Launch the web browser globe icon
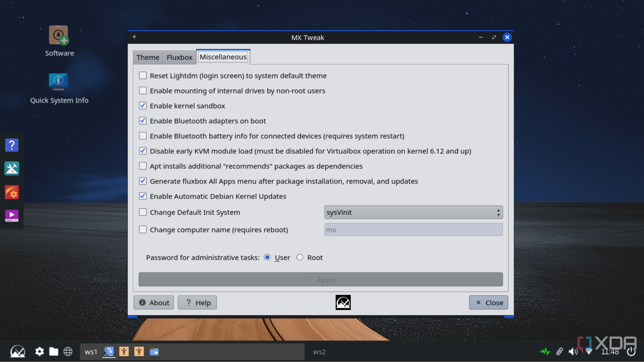Image resolution: width=644 pixels, height=362 pixels. 68,352
